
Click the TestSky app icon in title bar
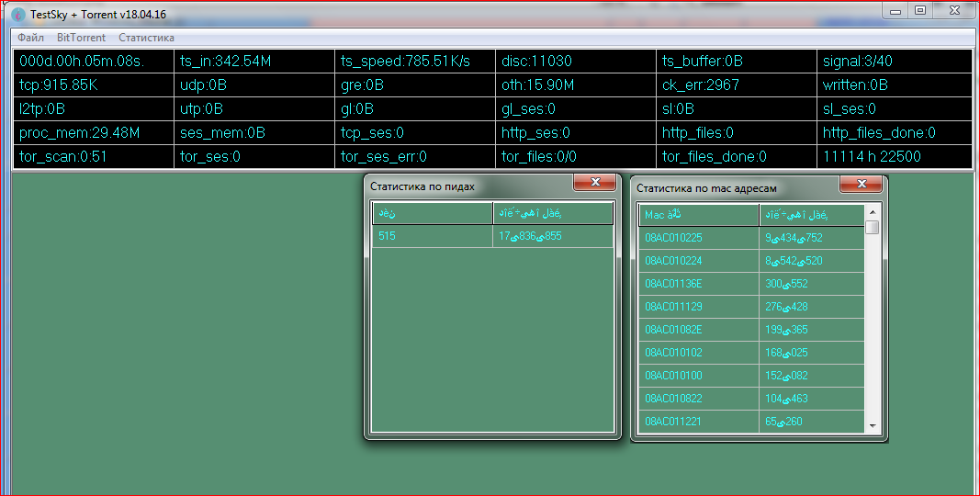coord(18,15)
